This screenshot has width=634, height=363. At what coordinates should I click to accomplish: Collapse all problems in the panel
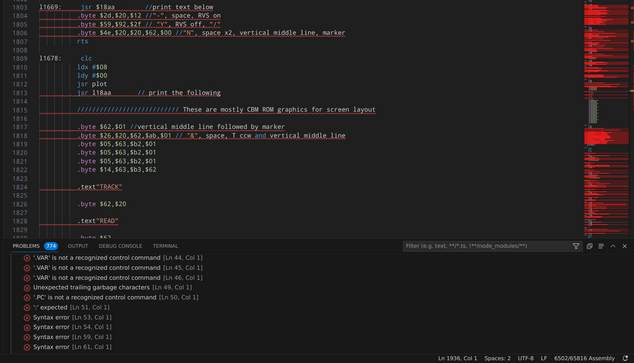[590, 246]
